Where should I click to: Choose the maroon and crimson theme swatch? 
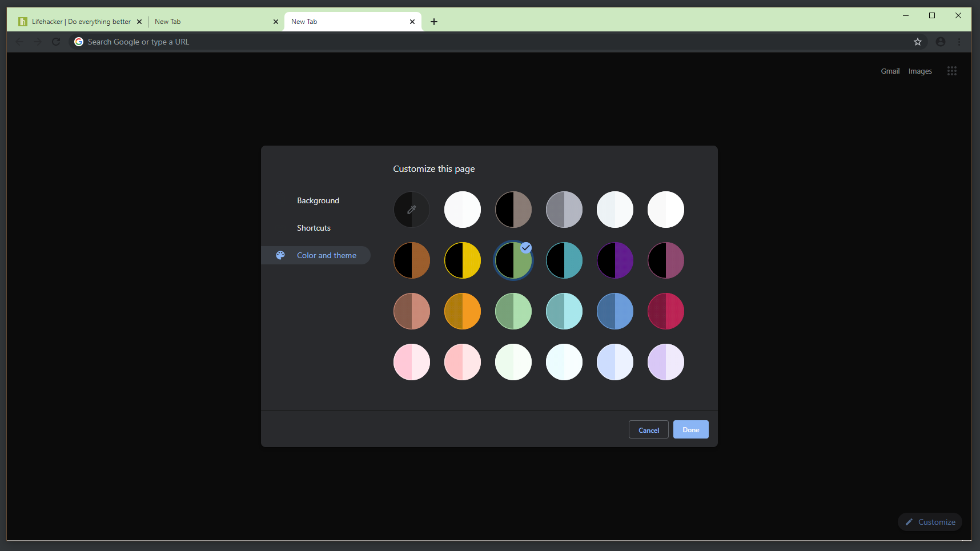666,311
